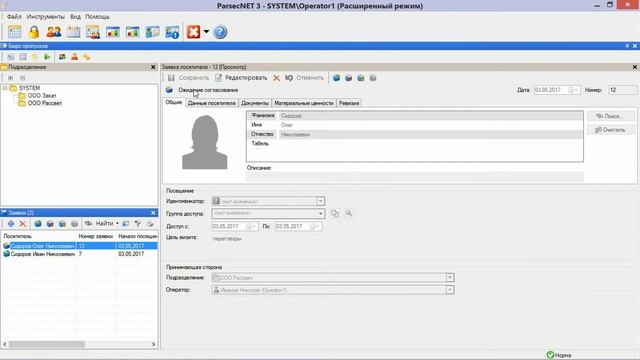The height and width of the screenshot is (360, 640).
Task: Click the red X icon in main toolbar
Action: point(193,32)
